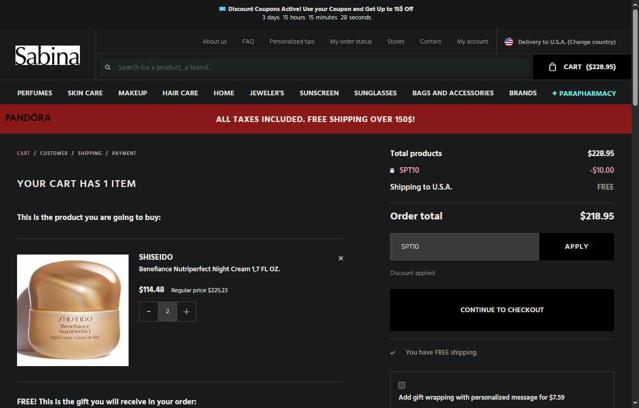Go to Payment breadcrumb step

click(x=124, y=153)
